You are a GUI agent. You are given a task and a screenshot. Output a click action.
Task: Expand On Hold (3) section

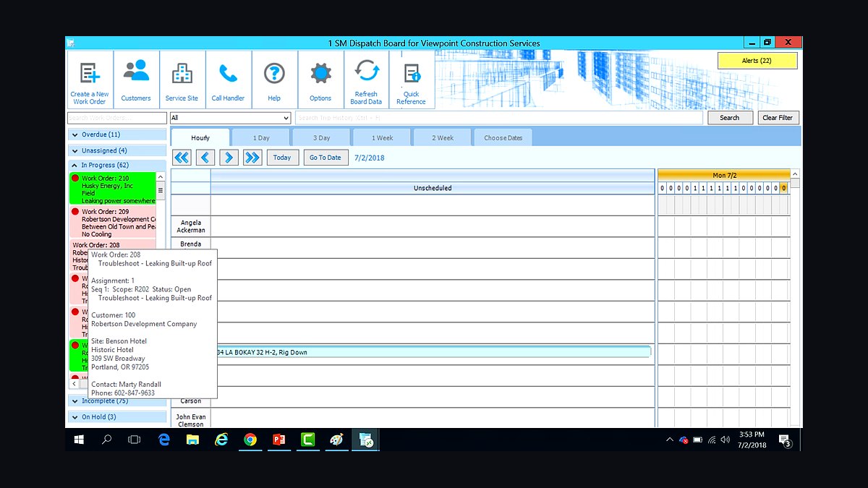pos(117,417)
